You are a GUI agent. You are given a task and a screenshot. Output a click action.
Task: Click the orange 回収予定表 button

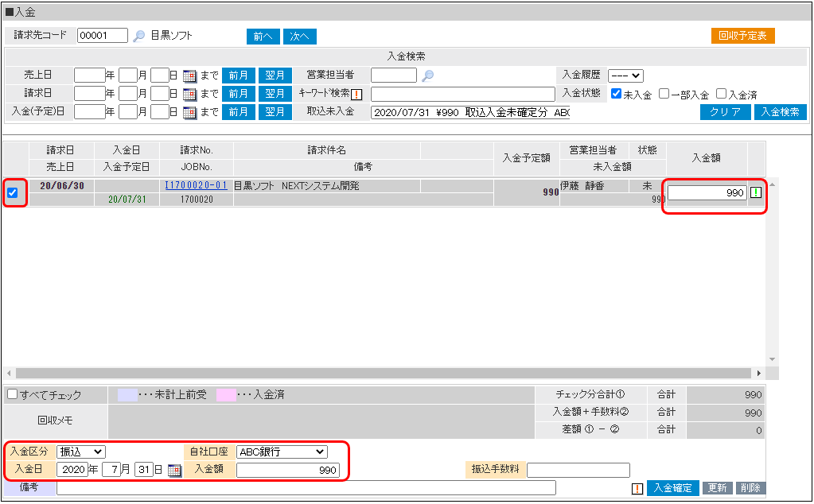(742, 35)
